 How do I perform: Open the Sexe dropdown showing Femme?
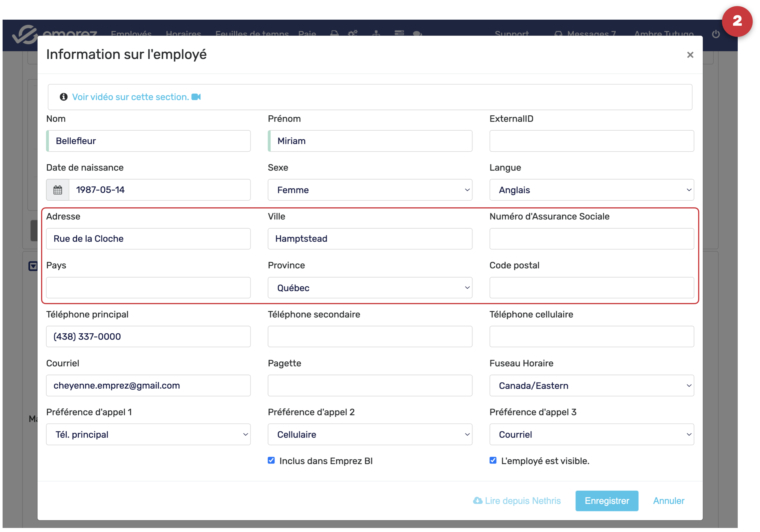tap(370, 190)
